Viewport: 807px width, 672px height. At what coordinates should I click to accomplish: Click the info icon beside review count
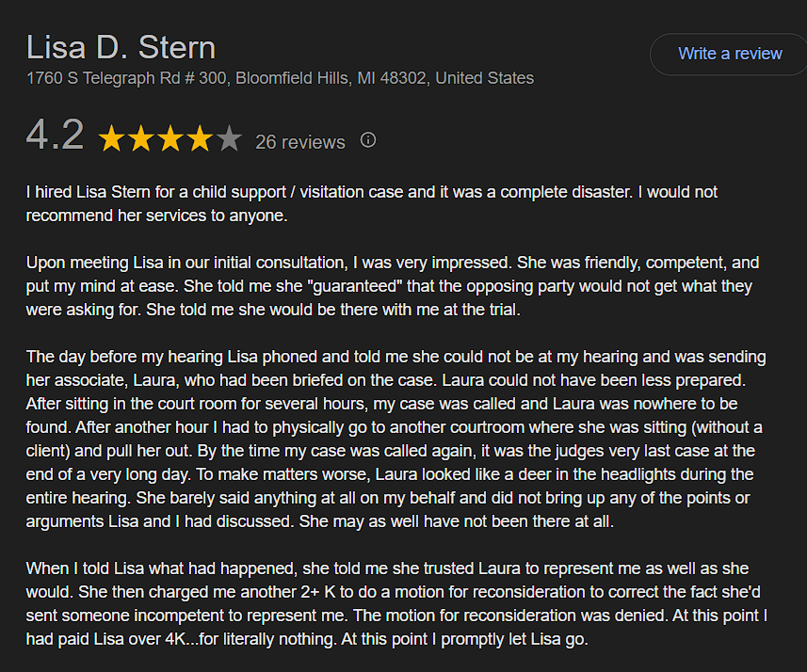point(368,140)
